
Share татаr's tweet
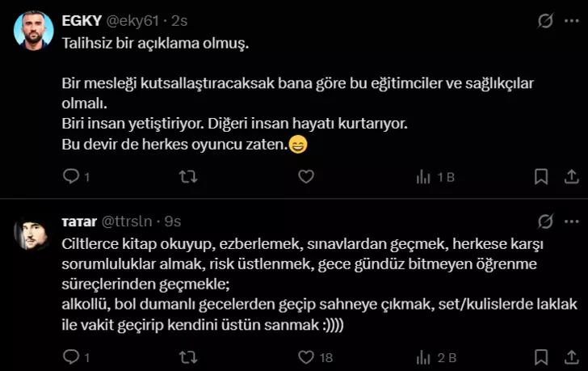coord(569,356)
